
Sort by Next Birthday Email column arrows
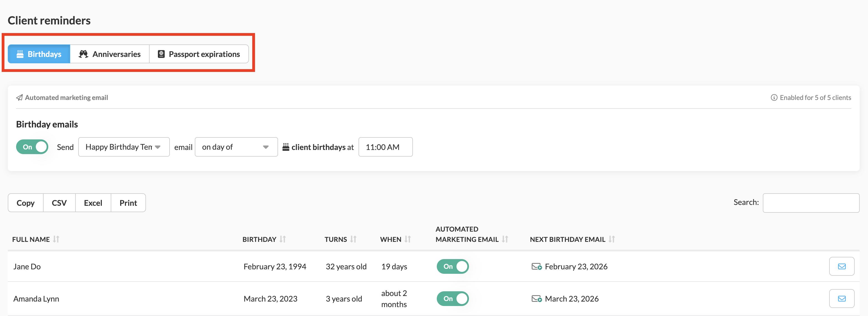click(612, 239)
